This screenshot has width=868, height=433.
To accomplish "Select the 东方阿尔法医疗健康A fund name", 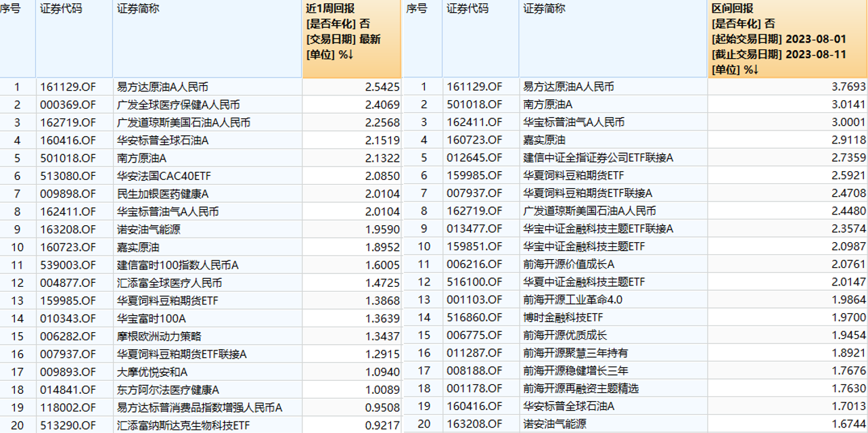I will point(168,390).
